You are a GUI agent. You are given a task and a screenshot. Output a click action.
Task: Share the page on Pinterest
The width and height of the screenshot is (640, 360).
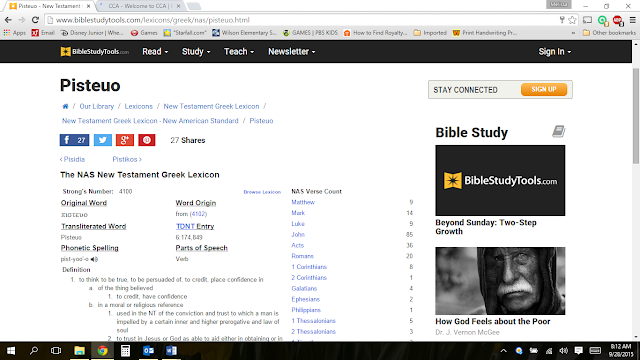(147, 140)
